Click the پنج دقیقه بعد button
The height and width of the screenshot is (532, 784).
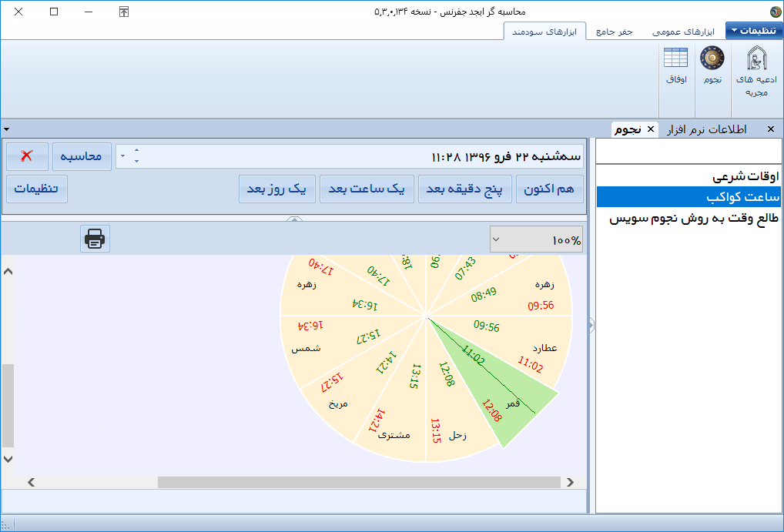coord(464,189)
